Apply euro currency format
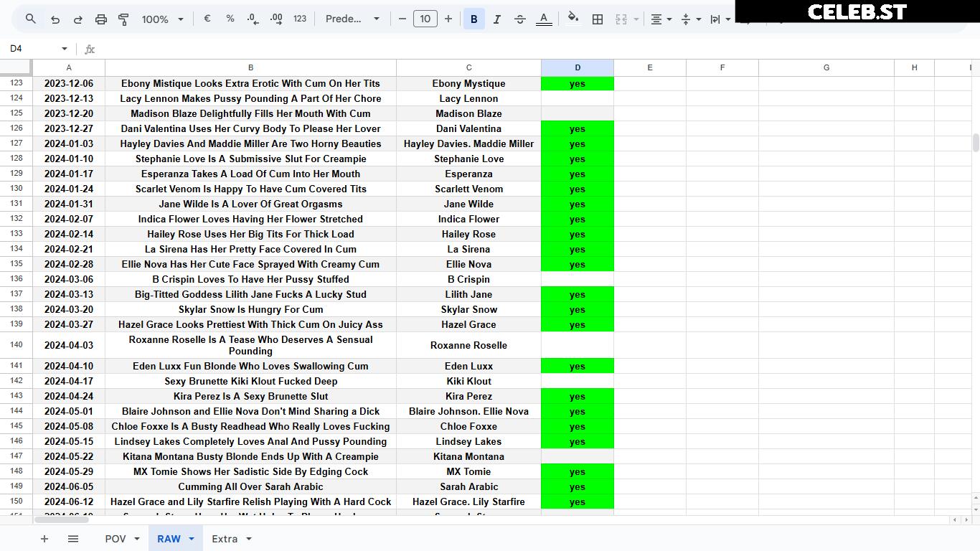 207,19
